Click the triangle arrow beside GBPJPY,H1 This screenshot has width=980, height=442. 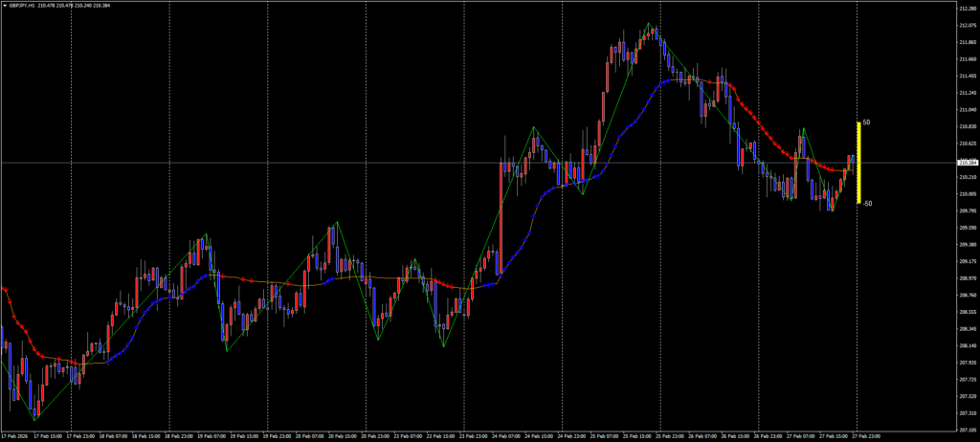5,5
